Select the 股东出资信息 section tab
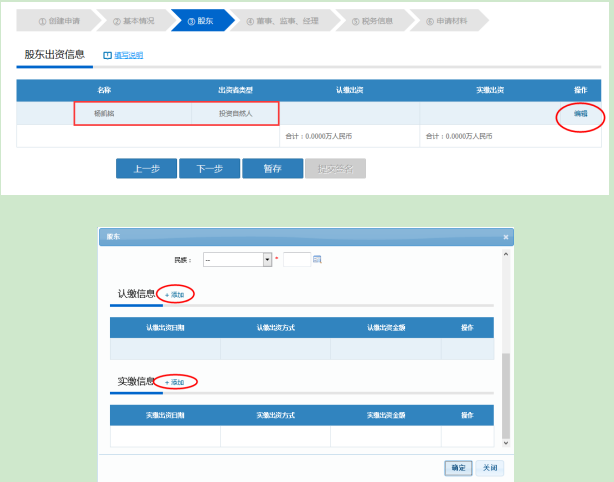The image size is (614, 482). pyautogui.click(x=54, y=54)
